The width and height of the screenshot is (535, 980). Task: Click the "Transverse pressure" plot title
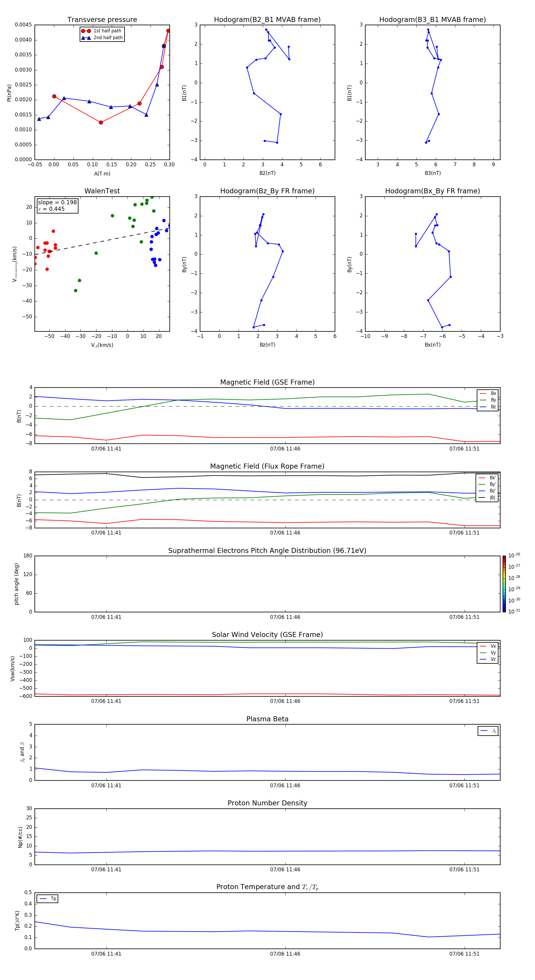[x=102, y=20]
